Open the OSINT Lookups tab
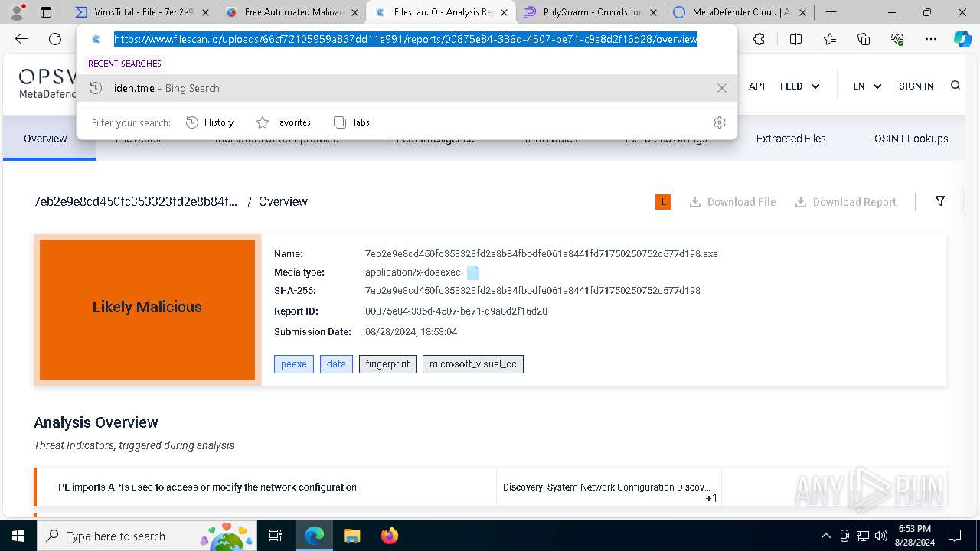The height and width of the screenshot is (551, 980). click(x=911, y=139)
